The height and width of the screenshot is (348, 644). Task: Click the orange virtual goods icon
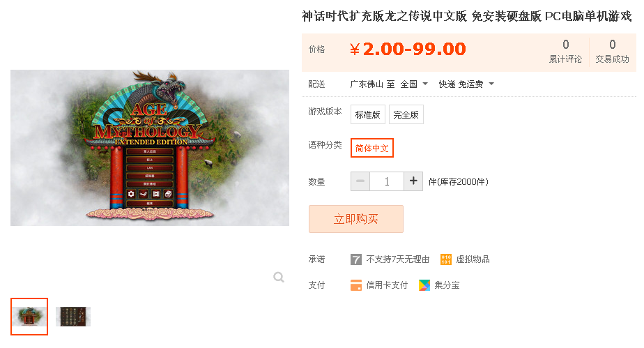tap(445, 259)
